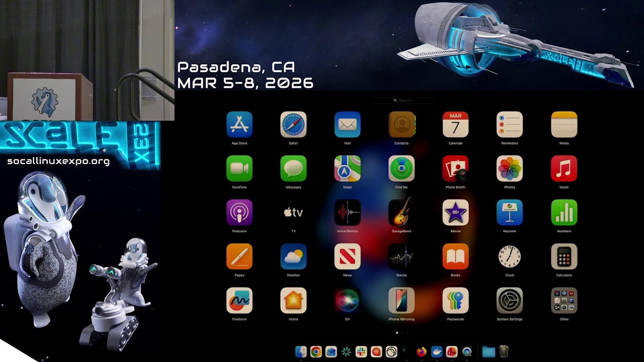644x362 pixels.
Task: Open the App Store app
Action: tap(239, 125)
